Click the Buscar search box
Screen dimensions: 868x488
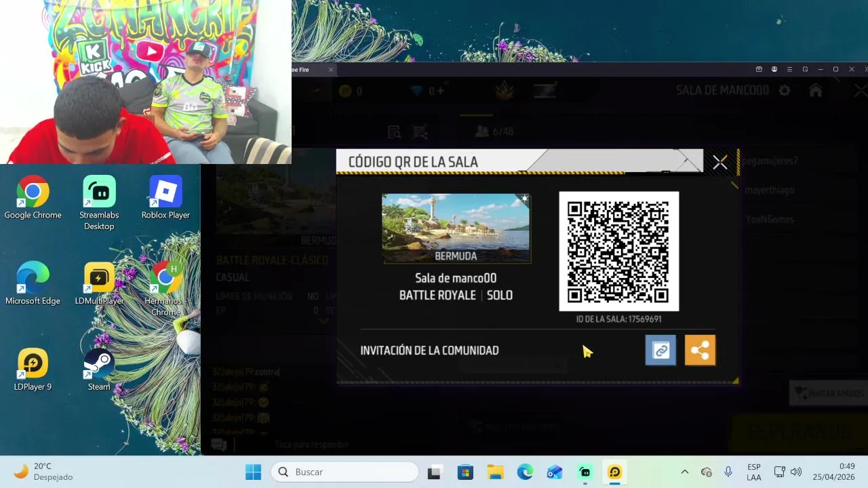click(345, 472)
